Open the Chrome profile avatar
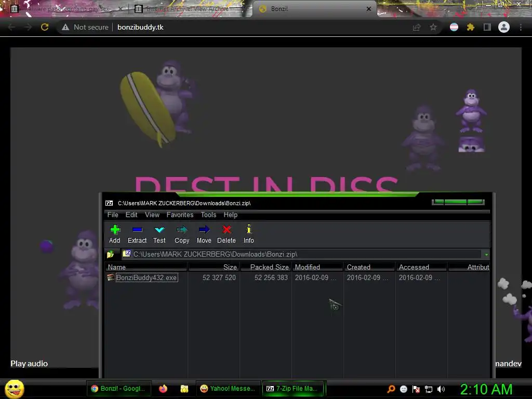The height and width of the screenshot is (399, 532). pos(504,27)
